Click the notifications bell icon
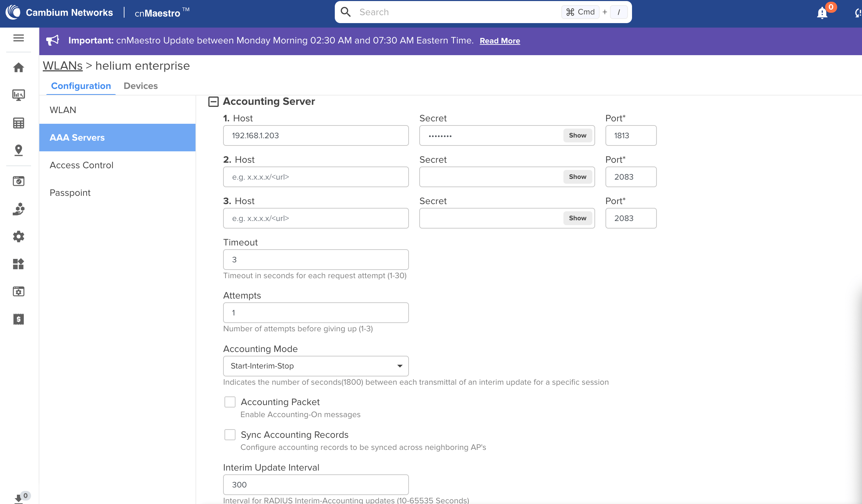Image resolution: width=862 pixels, height=504 pixels. [822, 13]
